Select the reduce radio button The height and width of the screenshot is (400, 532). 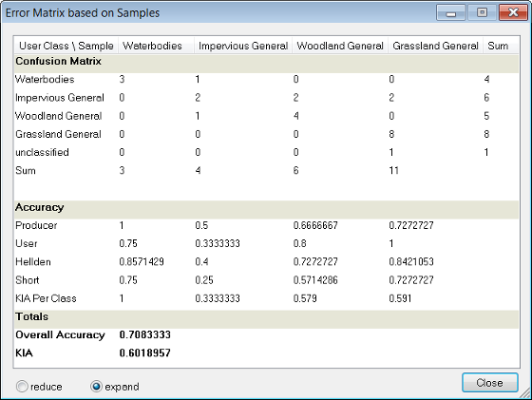coord(22,387)
